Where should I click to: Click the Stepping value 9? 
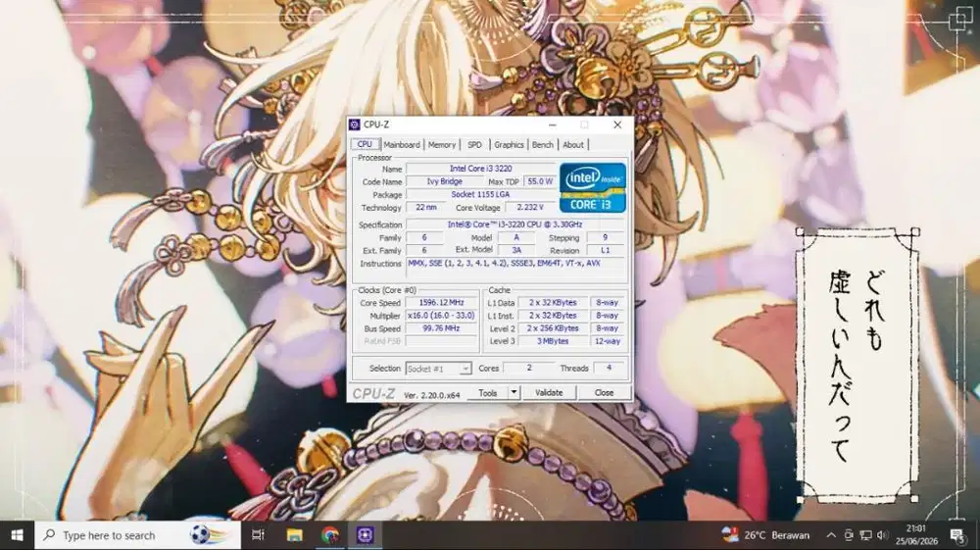point(605,237)
